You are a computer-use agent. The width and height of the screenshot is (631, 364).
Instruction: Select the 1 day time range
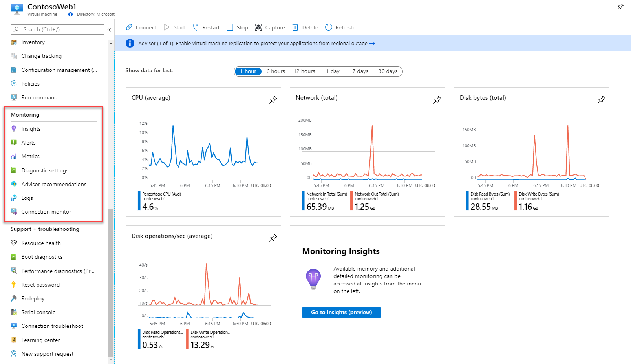pyautogui.click(x=333, y=71)
